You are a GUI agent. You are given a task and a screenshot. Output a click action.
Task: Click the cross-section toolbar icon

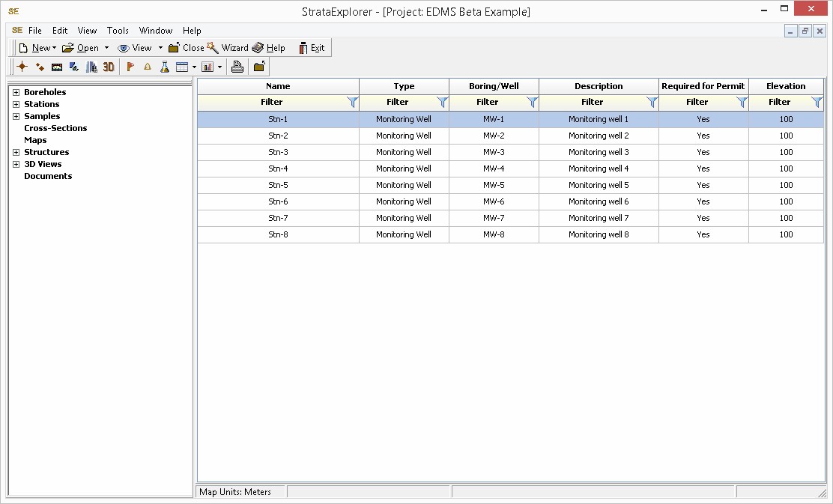[x=57, y=67]
